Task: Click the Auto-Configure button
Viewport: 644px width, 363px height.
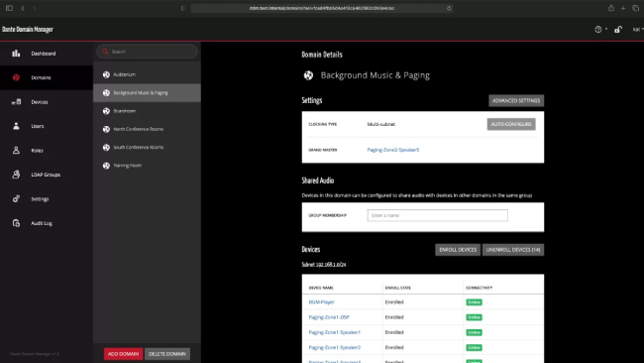Action: pos(511,124)
